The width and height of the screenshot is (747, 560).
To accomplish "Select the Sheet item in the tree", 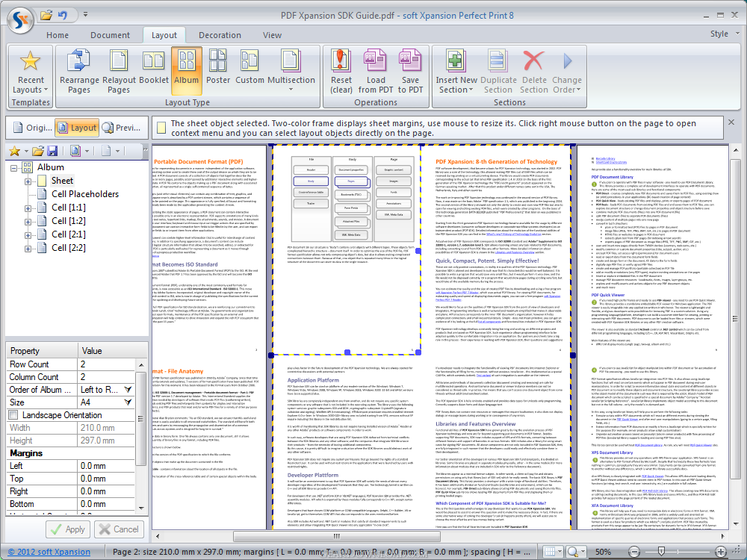I will 62,181.
